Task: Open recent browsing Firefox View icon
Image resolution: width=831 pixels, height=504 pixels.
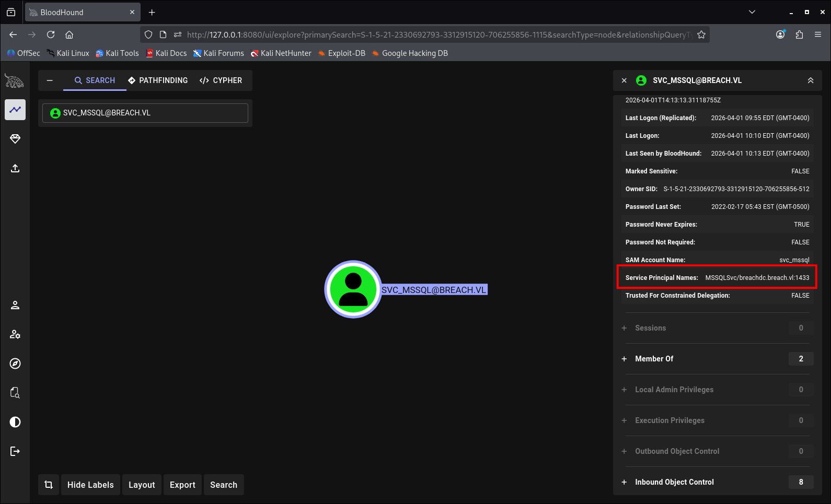Action: 11,12
